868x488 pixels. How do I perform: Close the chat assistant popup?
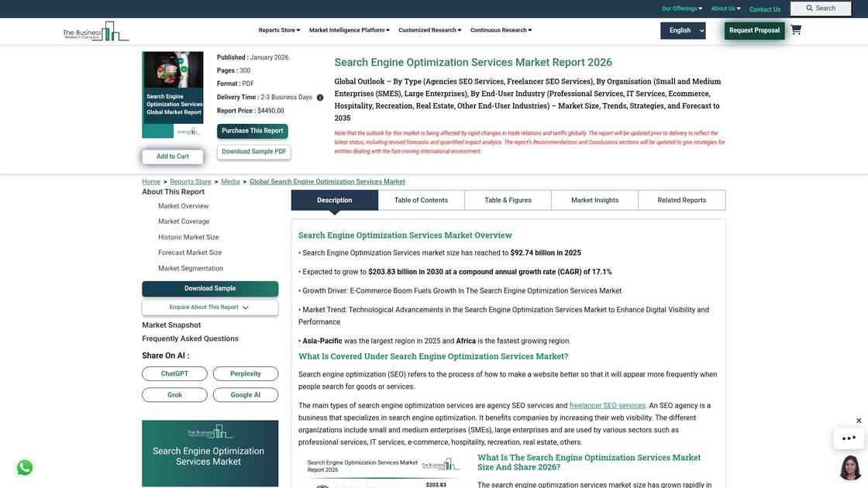click(859, 421)
